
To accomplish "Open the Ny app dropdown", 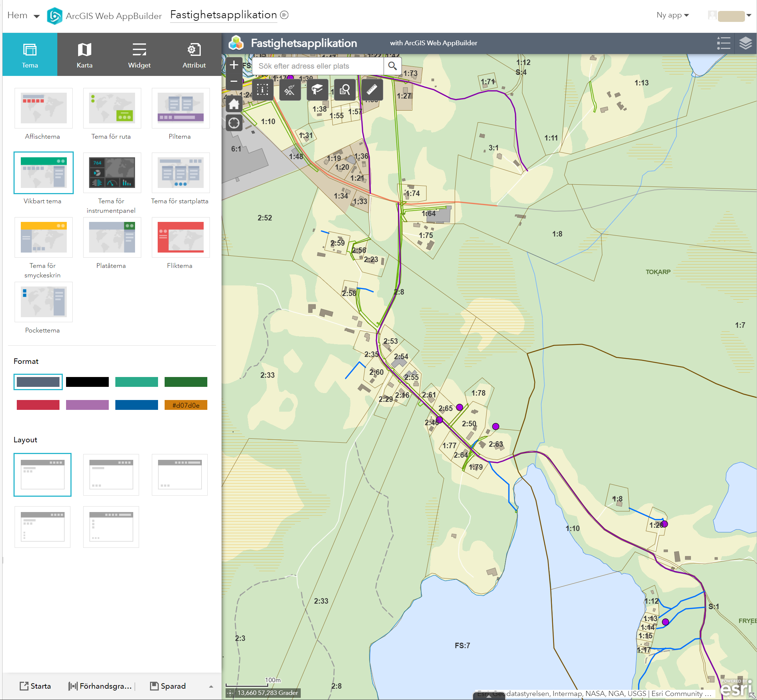I will [x=672, y=15].
